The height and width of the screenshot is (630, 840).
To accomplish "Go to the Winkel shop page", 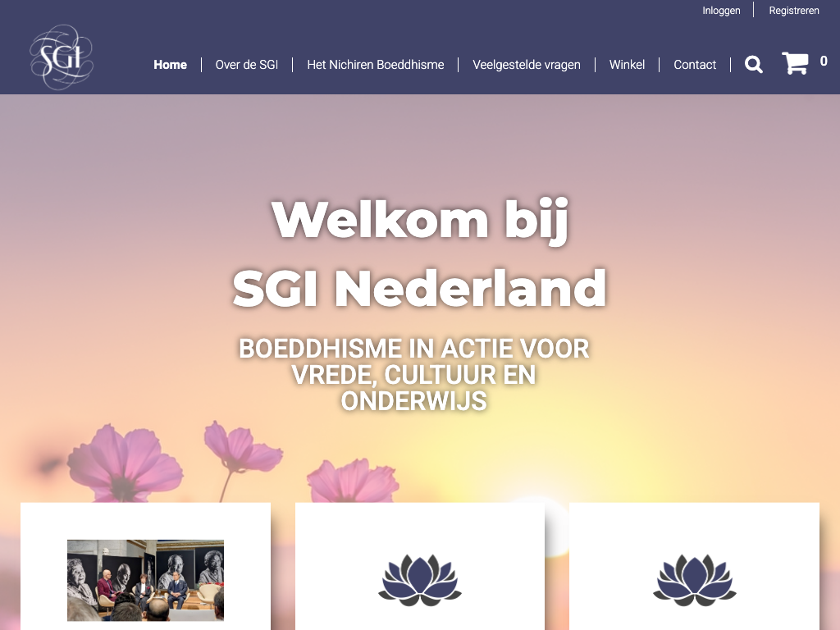I will [627, 65].
